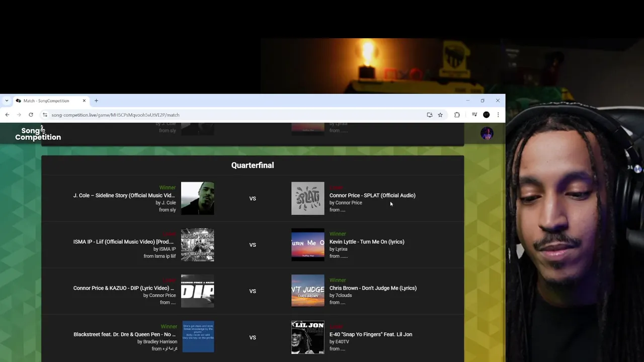Click Winner label above Kevin Lyttle
The image size is (644, 362).
[x=338, y=234]
